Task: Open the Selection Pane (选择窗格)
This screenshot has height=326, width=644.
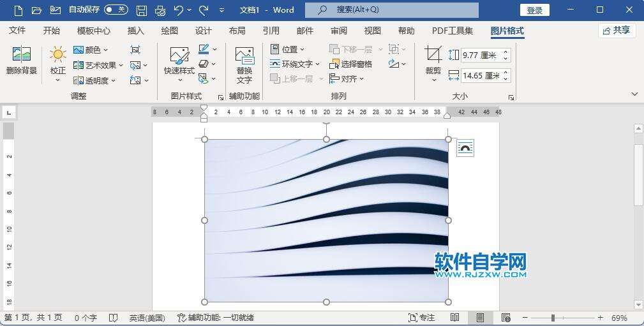Action: pyautogui.click(x=351, y=64)
